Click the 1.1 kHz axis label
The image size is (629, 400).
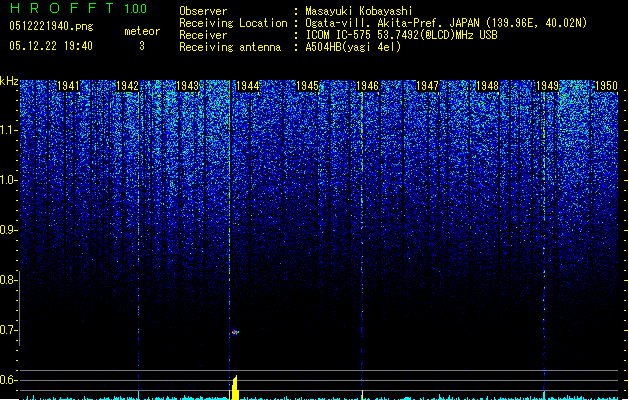tap(8, 130)
